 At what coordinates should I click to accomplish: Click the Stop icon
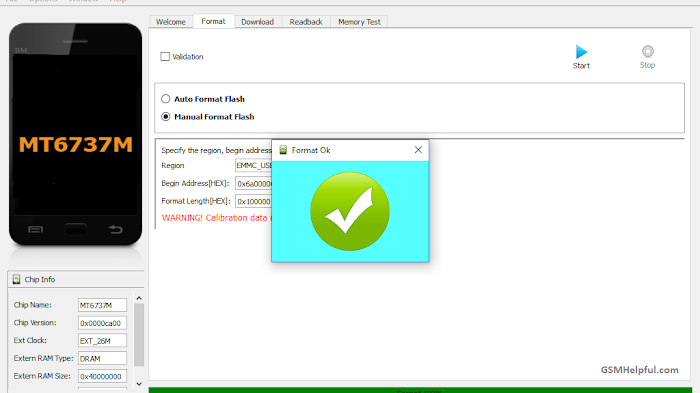click(x=648, y=51)
